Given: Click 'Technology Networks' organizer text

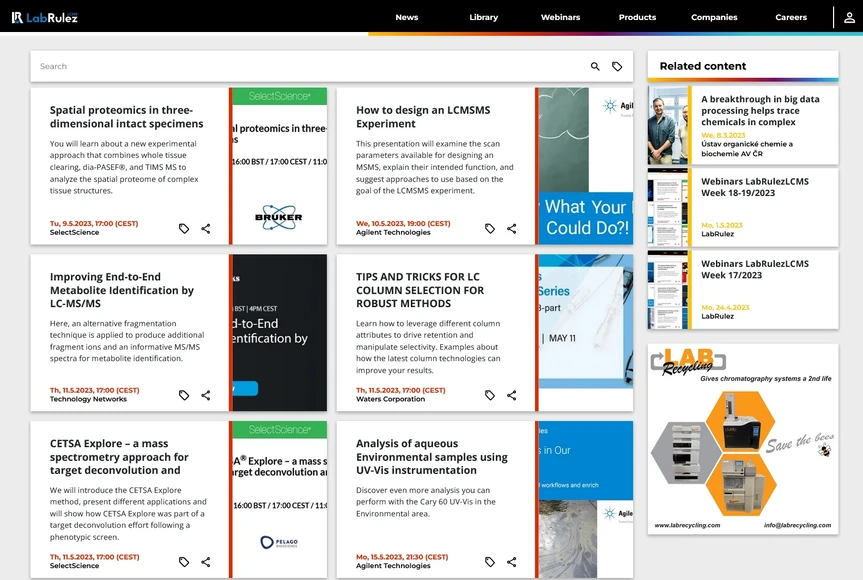Looking at the screenshot, I should point(88,400).
